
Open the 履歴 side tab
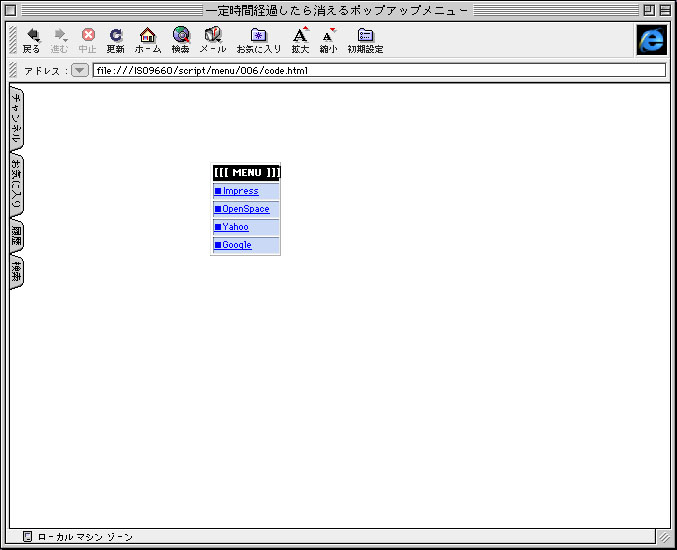[16, 236]
